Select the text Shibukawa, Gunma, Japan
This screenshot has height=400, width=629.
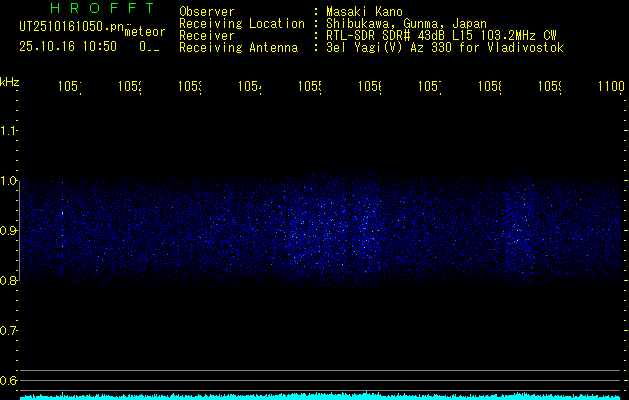[406, 24]
